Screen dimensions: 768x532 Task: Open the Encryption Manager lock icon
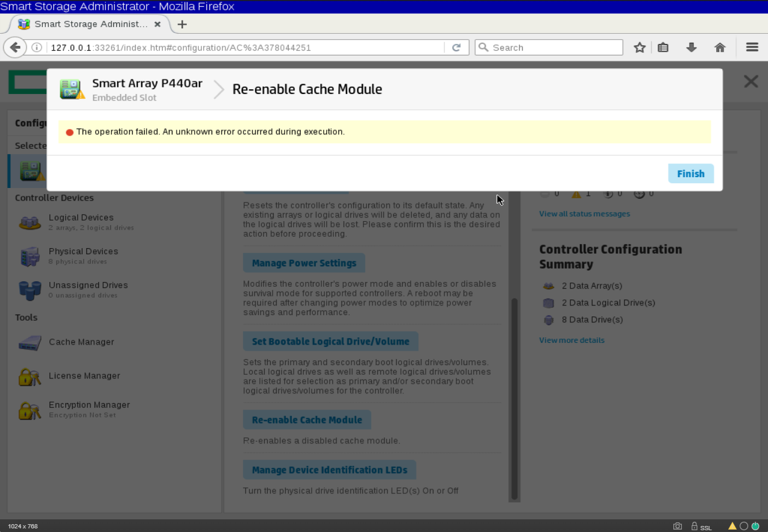coord(30,410)
